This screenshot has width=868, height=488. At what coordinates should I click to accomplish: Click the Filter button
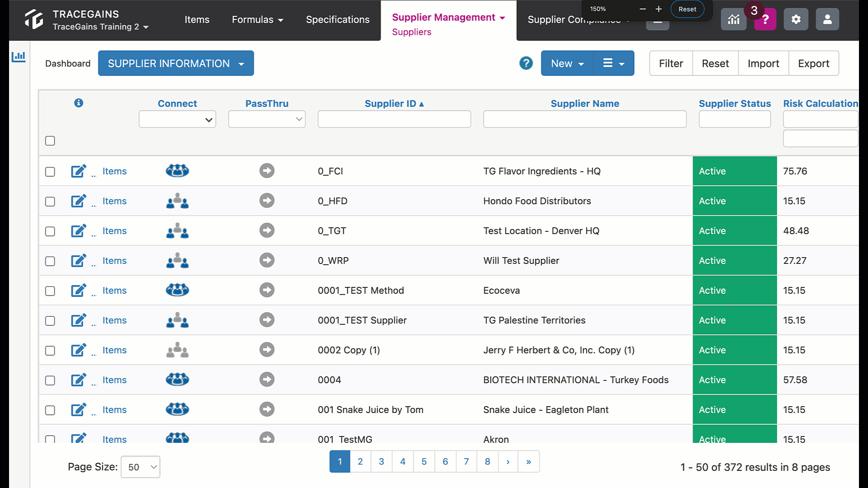coord(671,63)
